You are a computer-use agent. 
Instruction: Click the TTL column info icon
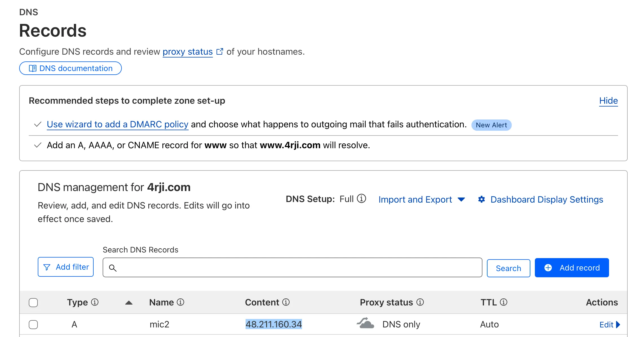coord(504,302)
